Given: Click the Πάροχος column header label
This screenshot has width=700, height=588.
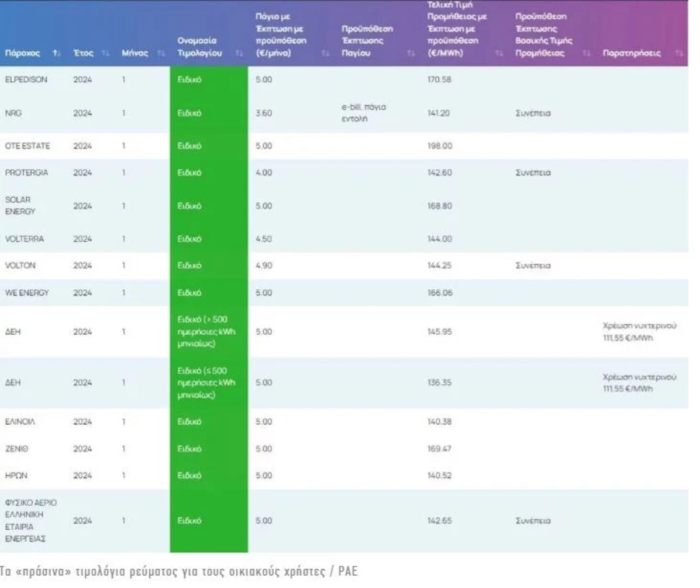Looking at the screenshot, I should pos(22,54).
